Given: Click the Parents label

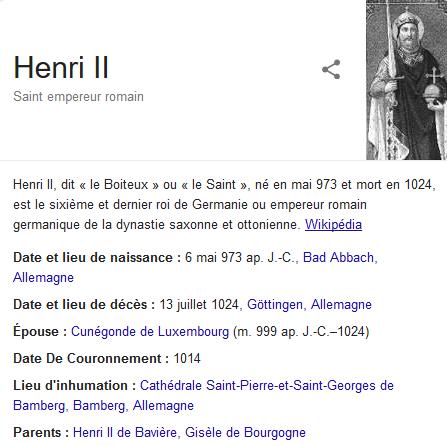Looking at the screenshot, I should click(41, 433).
